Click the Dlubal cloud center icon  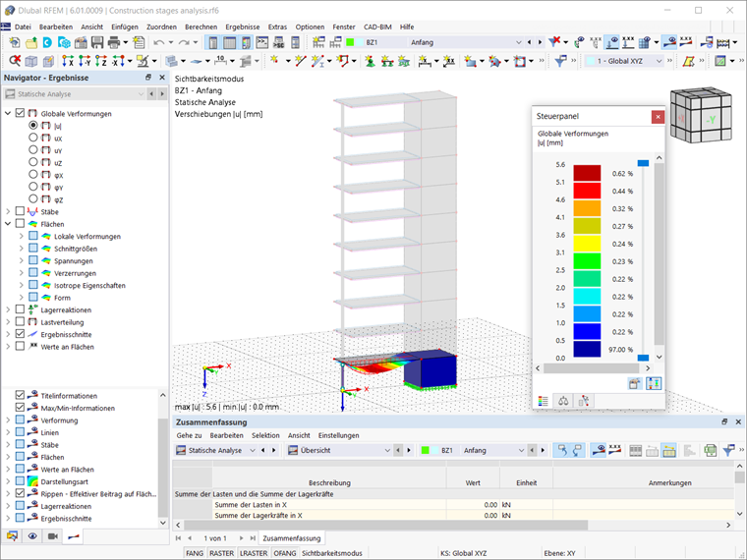[47, 42]
